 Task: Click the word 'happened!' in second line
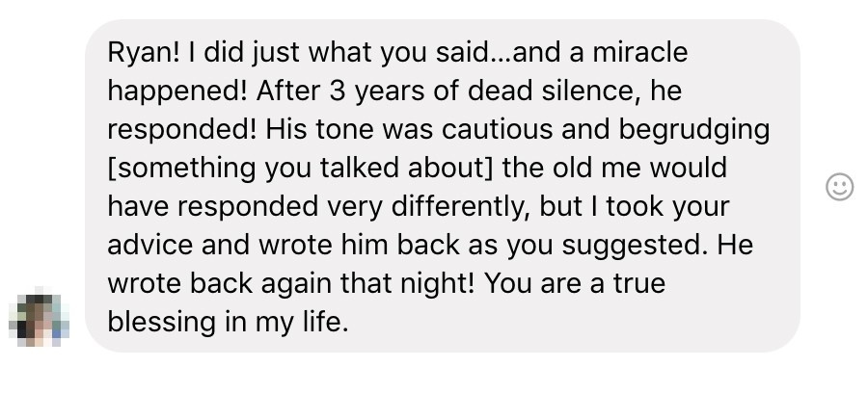pos(177,92)
